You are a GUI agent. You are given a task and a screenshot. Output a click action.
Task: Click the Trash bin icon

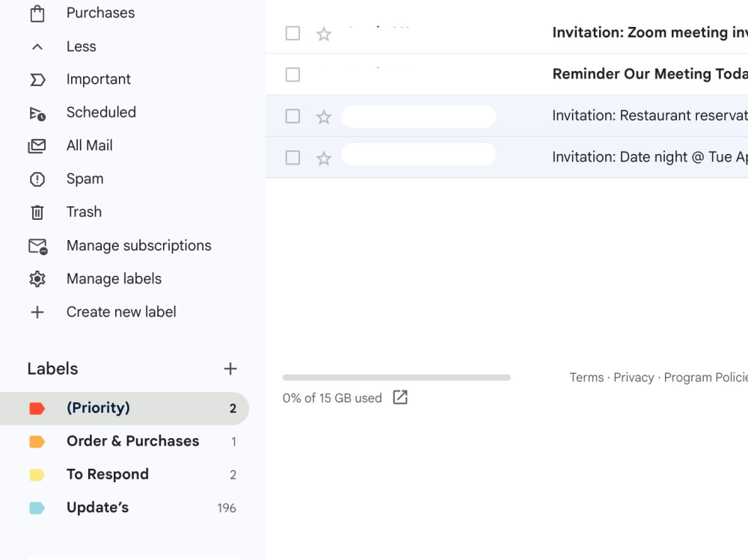point(37,212)
